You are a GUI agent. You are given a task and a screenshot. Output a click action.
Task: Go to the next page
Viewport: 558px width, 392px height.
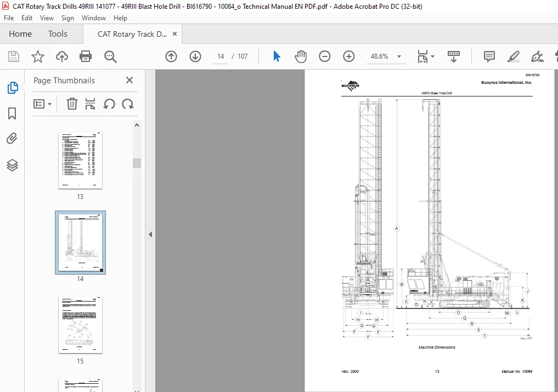coord(195,56)
